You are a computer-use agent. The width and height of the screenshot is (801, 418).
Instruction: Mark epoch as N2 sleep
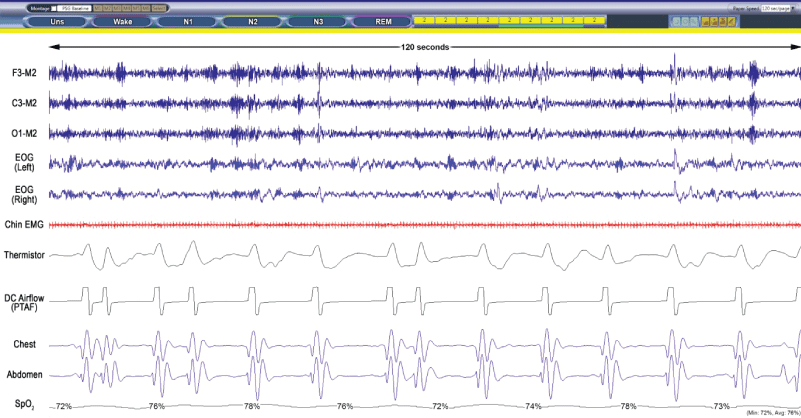click(252, 21)
